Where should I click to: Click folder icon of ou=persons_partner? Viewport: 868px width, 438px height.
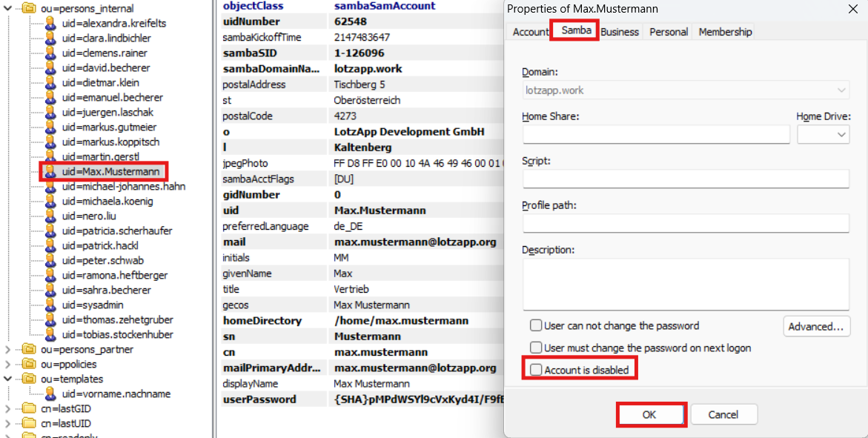[29, 349]
